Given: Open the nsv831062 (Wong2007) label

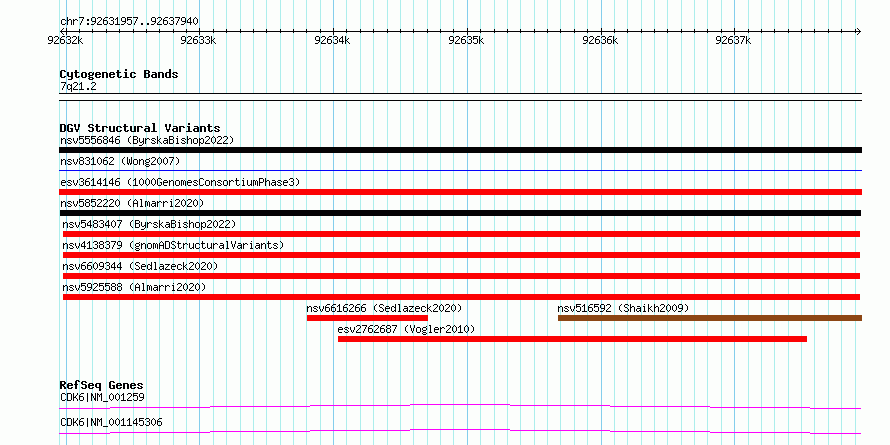Looking at the screenshot, I should pos(120,161).
